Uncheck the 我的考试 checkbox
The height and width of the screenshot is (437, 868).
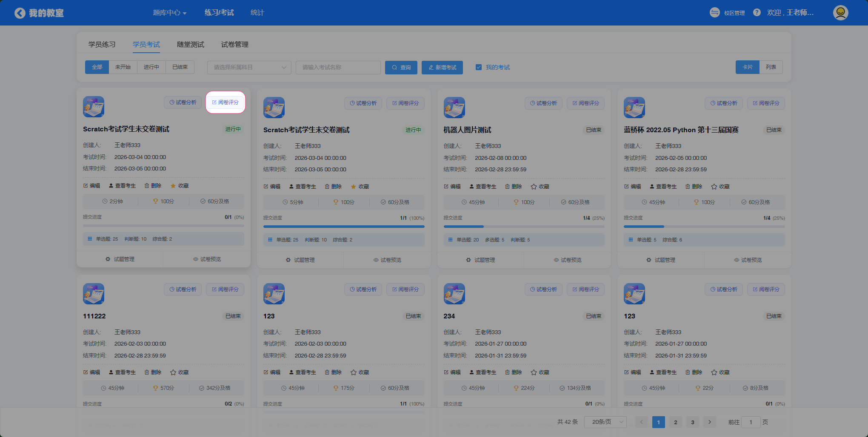point(479,67)
